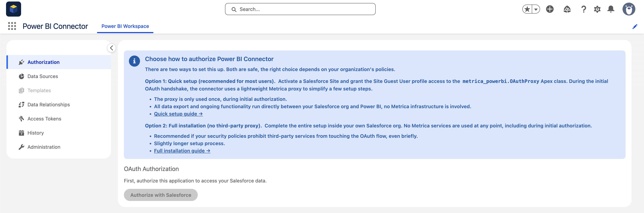Click the Authorize with Salesforce button

click(161, 195)
